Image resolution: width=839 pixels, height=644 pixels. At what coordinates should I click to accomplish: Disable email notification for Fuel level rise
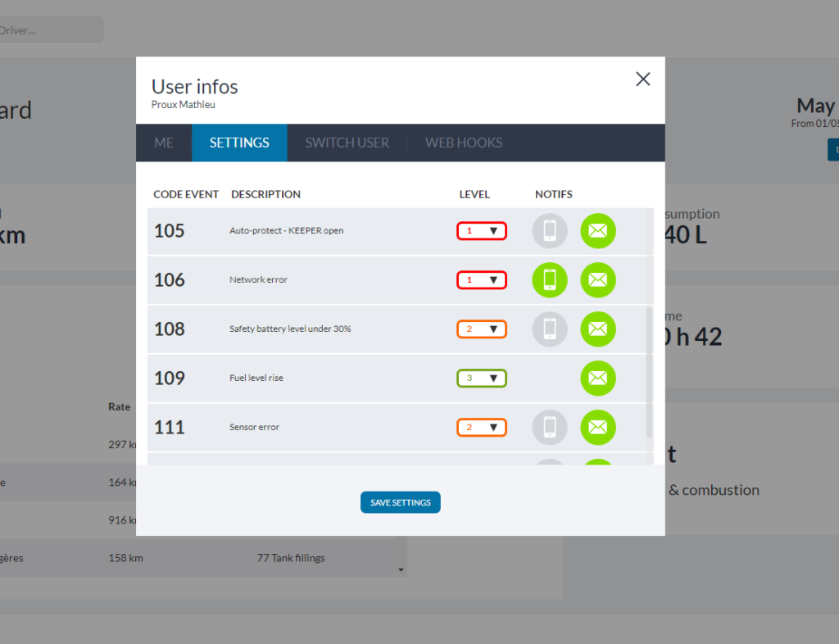coord(598,378)
